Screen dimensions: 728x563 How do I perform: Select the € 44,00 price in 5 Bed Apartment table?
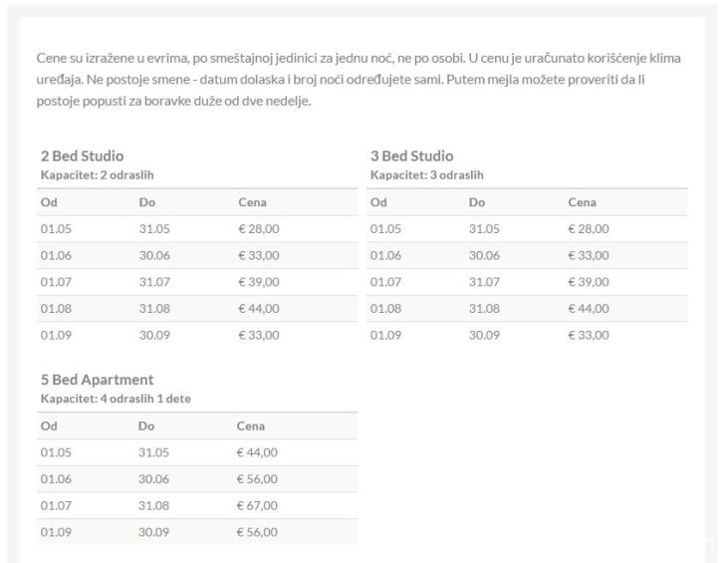click(x=257, y=452)
